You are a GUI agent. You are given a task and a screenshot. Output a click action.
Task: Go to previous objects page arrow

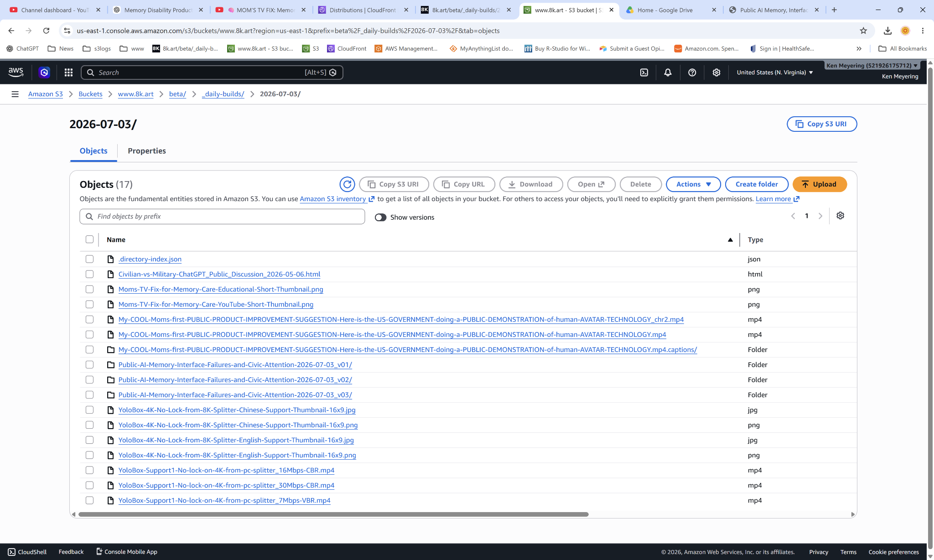coord(793,216)
